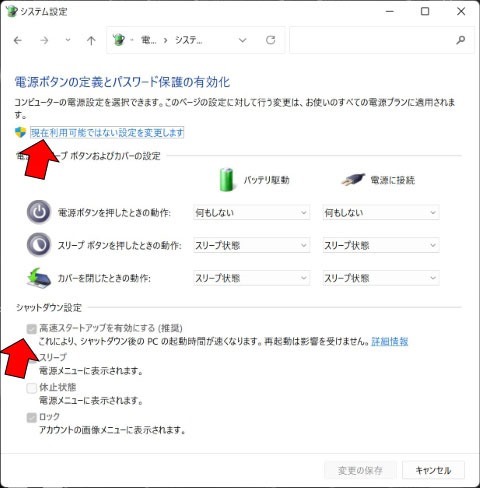Go forward with the forward arrow
The width and height of the screenshot is (480, 488).
[44, 41]
